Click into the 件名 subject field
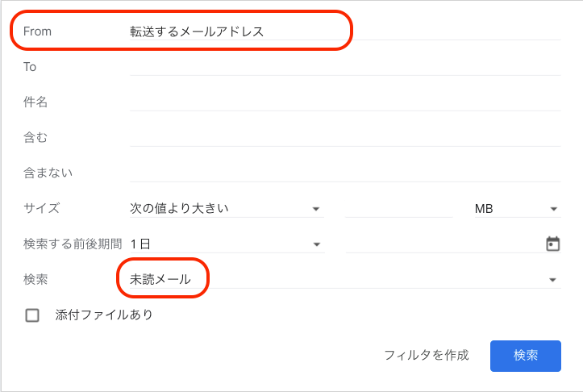This screenshot has height=392, width=583. 345,102
